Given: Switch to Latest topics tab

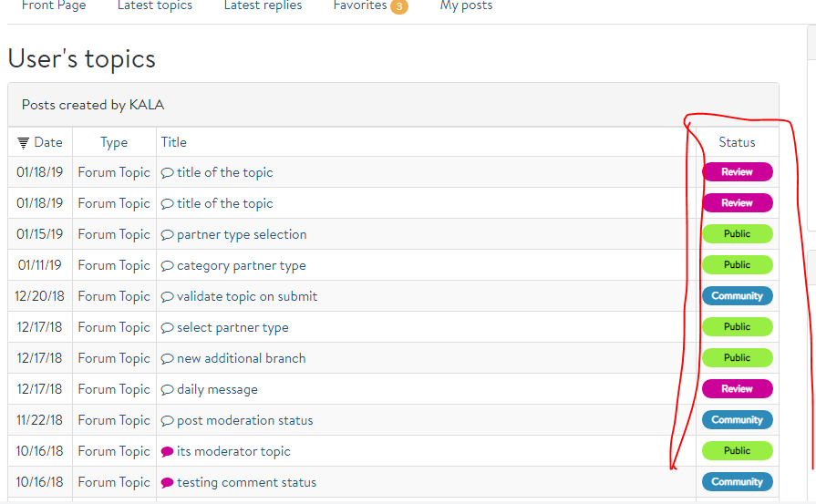Looking at the screenshot, I should 155,5.
